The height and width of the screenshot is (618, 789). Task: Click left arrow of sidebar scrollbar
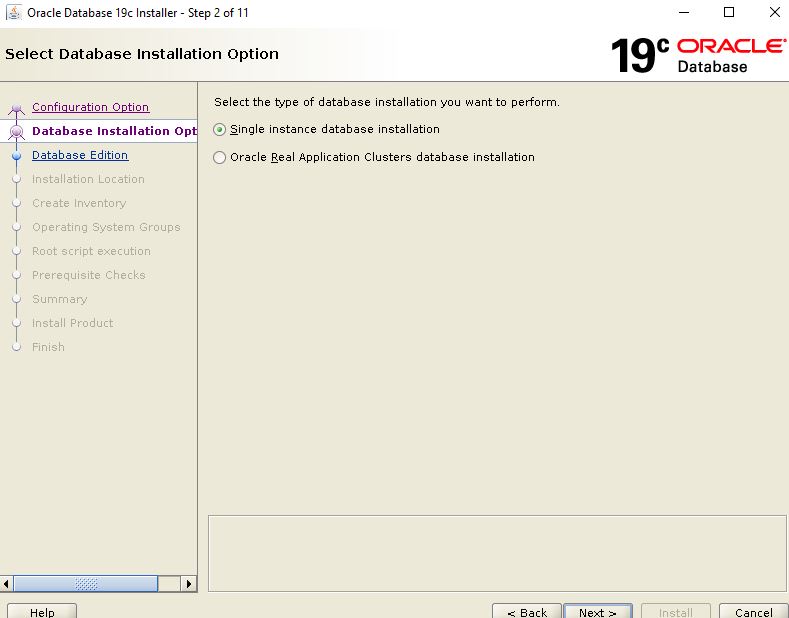pyautogui.click(x=6, y=584)
